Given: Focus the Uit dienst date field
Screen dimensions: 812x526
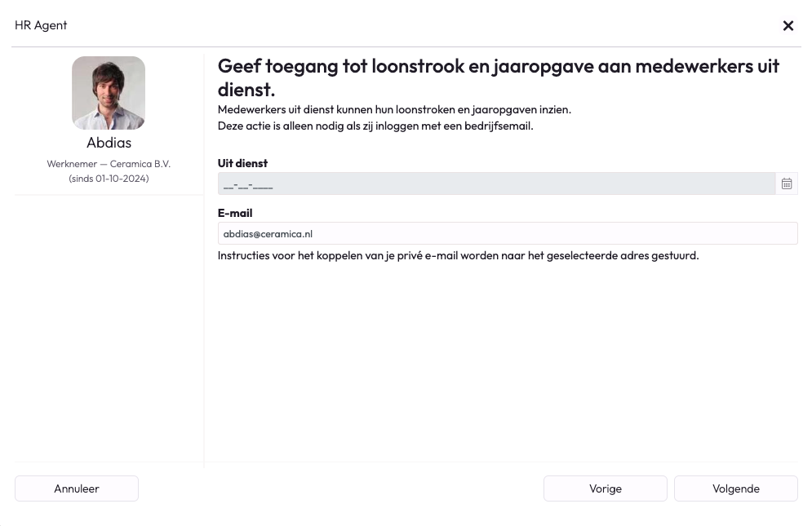Looking at the screenshot, I should pyautogui.click(x=495, y=184).
